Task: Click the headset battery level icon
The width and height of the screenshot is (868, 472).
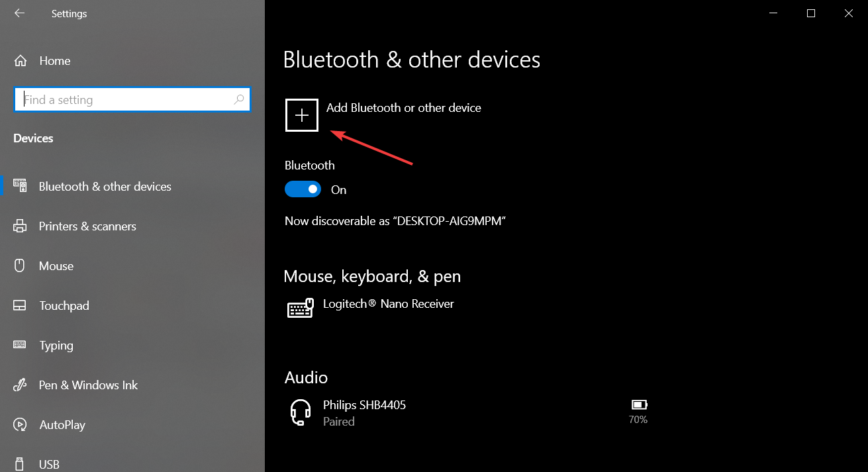Action: point(638,404)
